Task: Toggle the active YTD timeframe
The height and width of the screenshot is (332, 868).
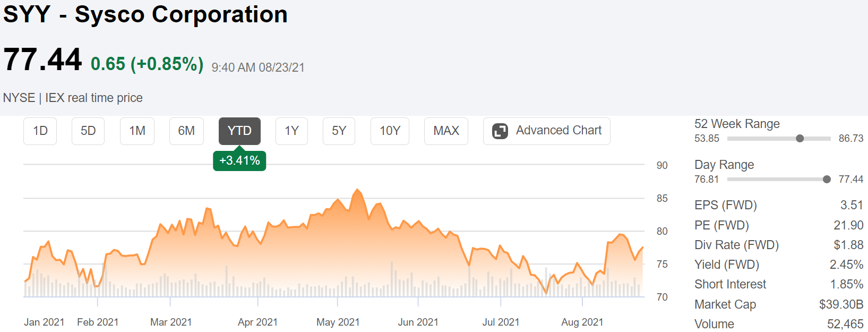Action: click(239, 130)
